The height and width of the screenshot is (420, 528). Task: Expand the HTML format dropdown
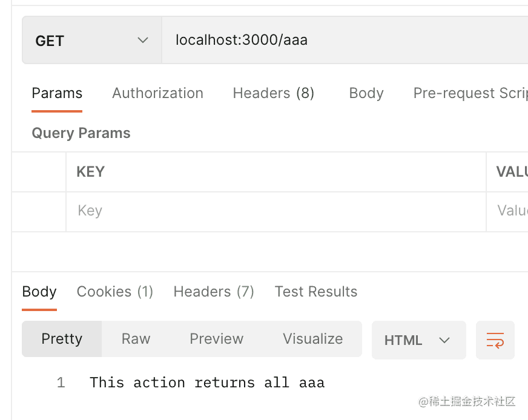[x=418, y=340]
